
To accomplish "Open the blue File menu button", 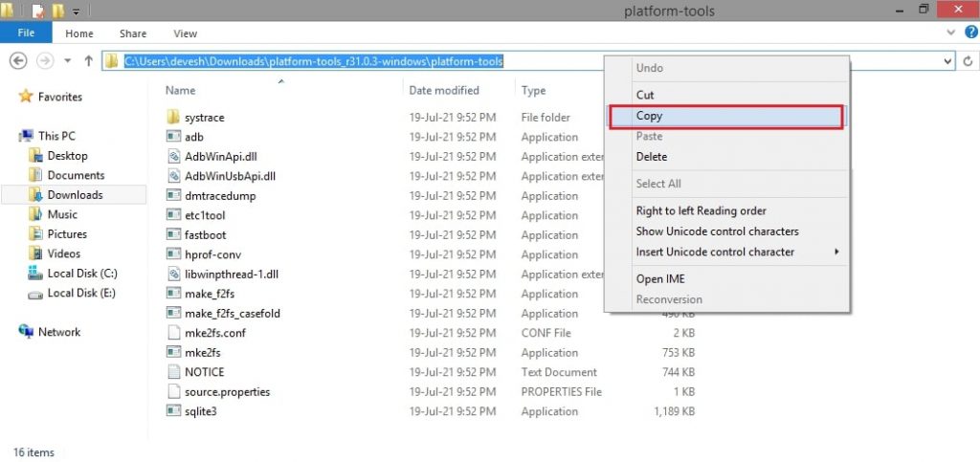I will [26, 33].
